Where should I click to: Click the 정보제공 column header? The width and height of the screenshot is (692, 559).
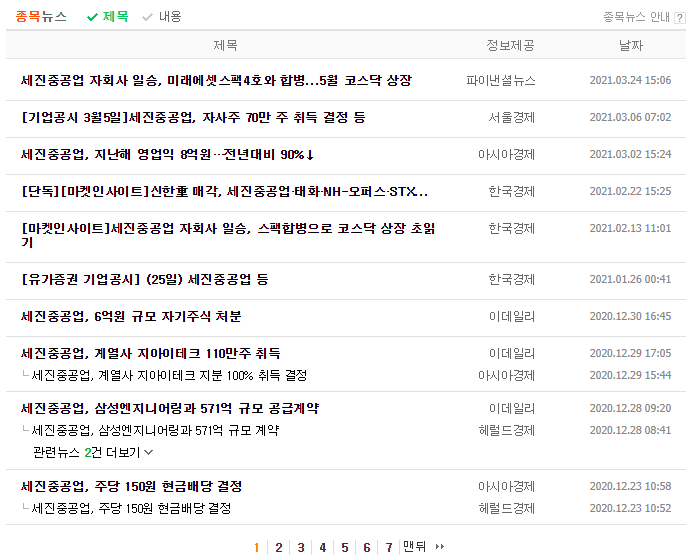[510, 45]
